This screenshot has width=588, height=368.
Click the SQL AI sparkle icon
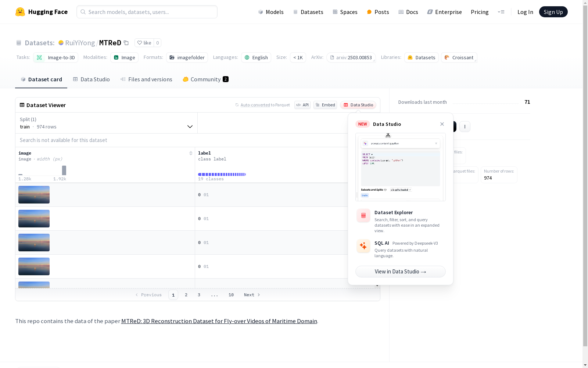(363, 246)
